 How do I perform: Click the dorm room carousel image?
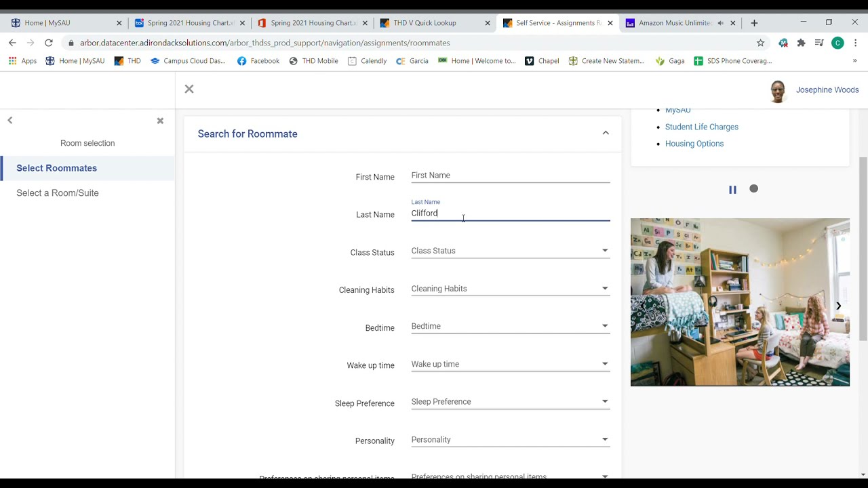[740, 302]
